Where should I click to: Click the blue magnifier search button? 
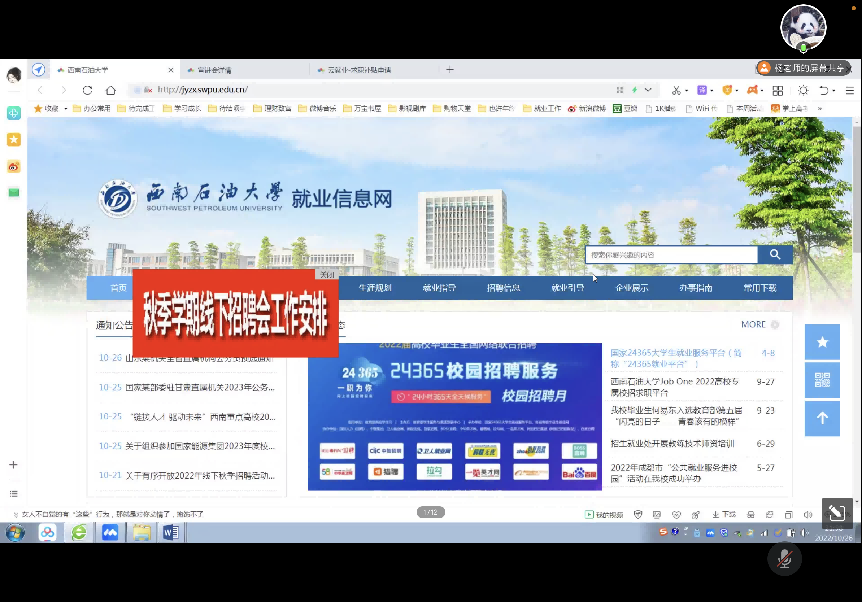[775, 255]
